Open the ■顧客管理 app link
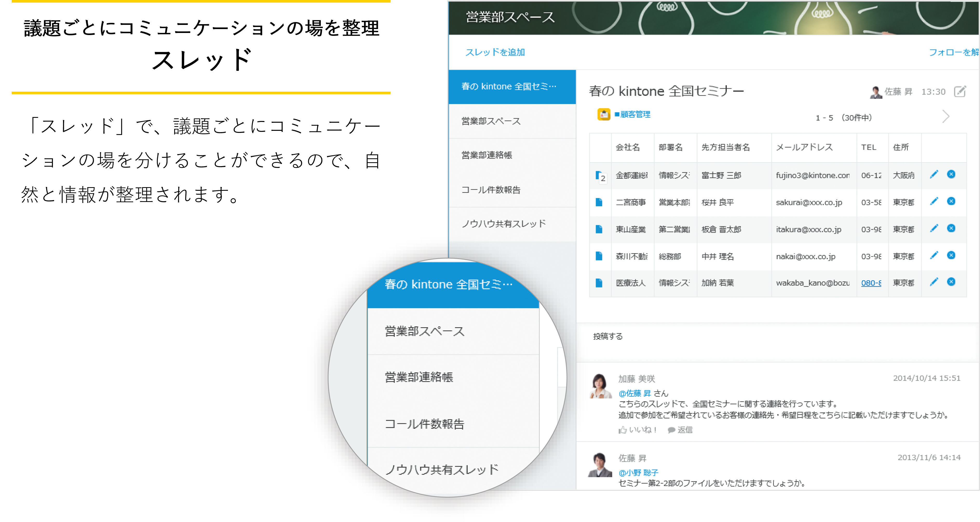This screenshot has height=522, width=980. 632,114
